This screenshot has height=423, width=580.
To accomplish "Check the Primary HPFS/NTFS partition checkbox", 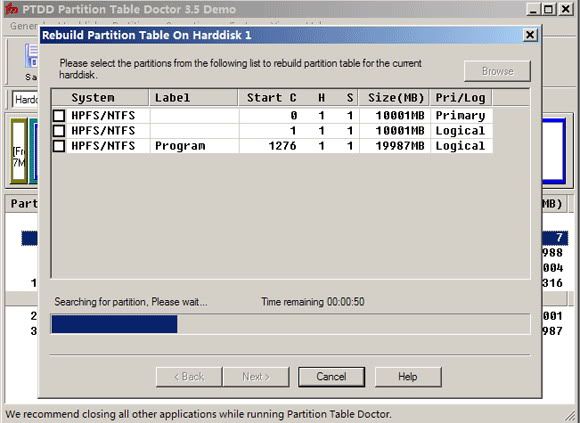I will tap(59, 116).
